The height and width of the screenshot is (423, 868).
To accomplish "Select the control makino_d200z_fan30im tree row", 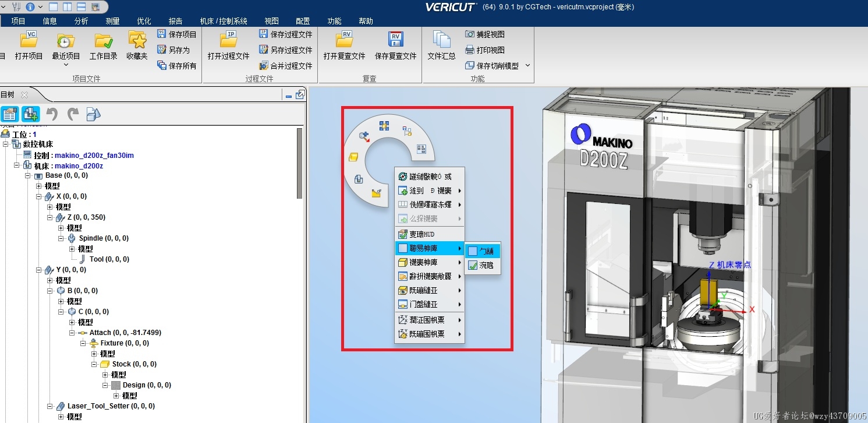I will 78,155.
